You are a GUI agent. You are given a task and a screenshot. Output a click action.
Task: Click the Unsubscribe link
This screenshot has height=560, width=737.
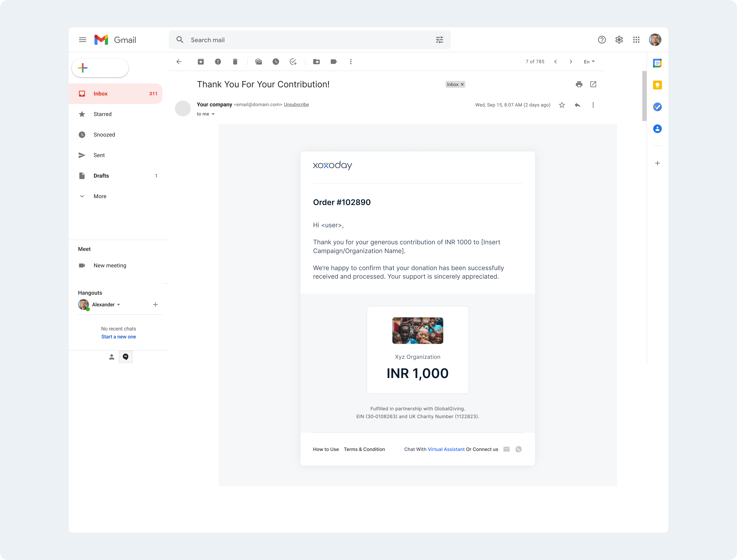tap(296, 105)
